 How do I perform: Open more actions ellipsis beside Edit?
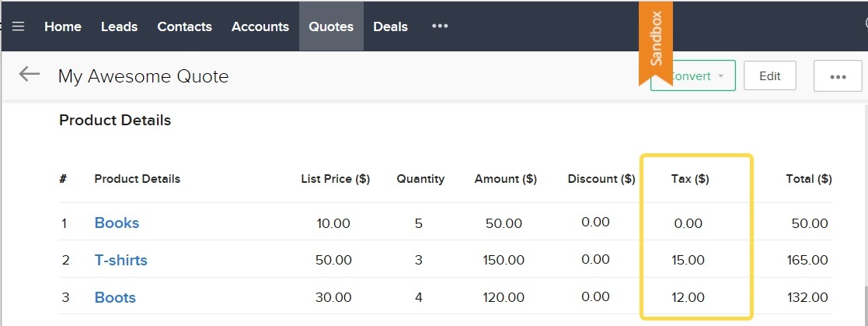(x=838, y=76)
